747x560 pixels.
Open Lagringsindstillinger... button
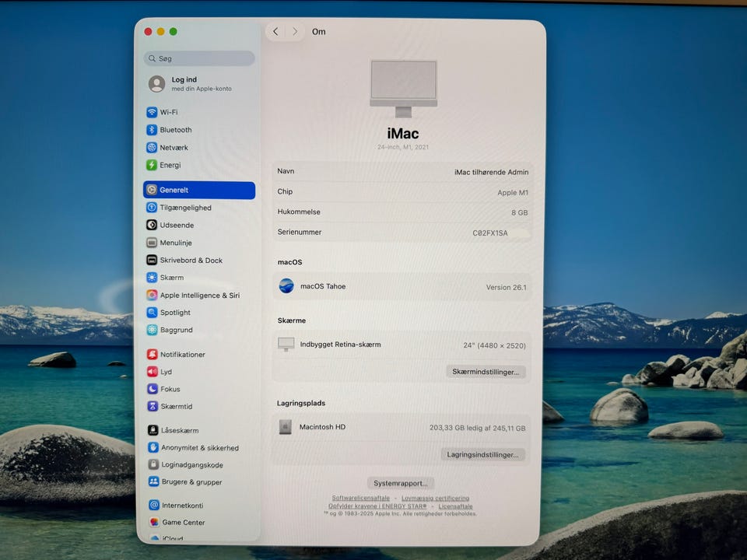[482, 455]
